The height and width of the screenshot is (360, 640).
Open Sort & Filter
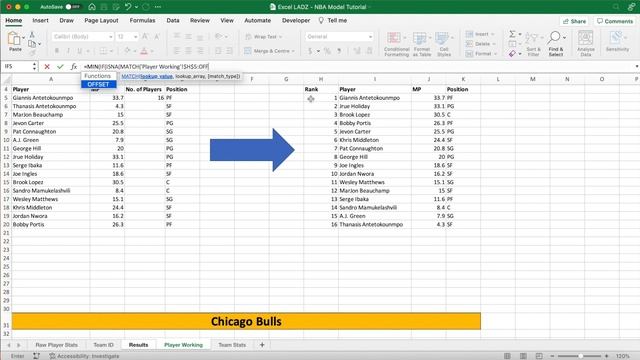click(533, 44)
